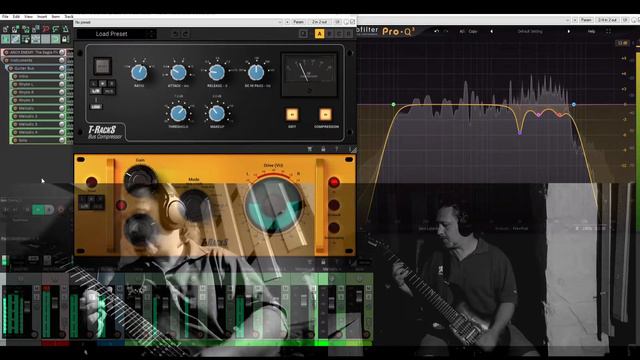Click the SC Hi Pass knob
The width and height of the screenshot is (640, 360).
coord(256,73)
